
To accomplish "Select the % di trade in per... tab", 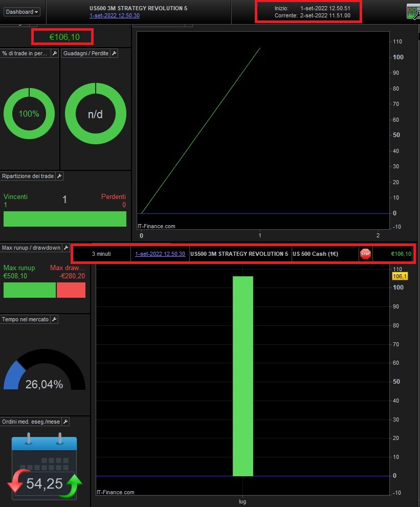I will click(x=25, y=53).
